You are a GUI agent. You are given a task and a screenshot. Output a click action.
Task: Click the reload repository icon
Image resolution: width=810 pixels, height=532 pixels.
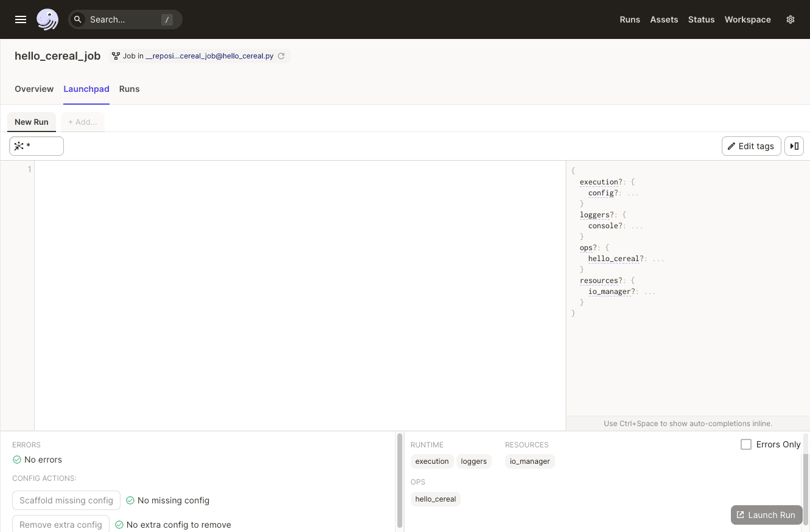pos(281,56)
